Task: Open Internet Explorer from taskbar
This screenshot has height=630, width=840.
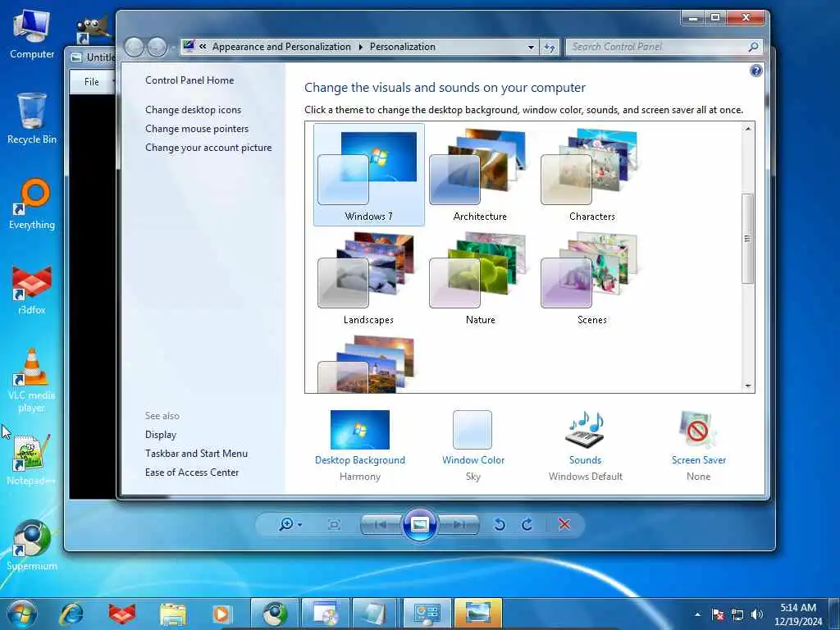Action: point(71,614)
